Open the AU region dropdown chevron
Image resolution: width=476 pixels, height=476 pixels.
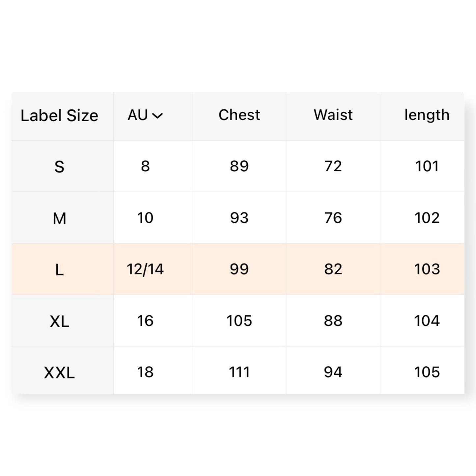click(157, 116)
